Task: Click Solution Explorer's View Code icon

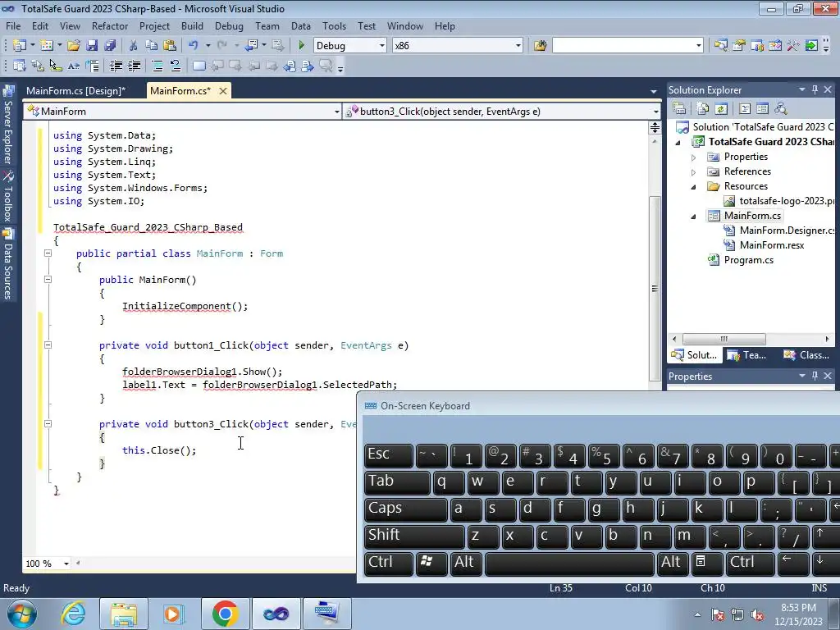Action: pyautogui.click(x=745, y=109)
